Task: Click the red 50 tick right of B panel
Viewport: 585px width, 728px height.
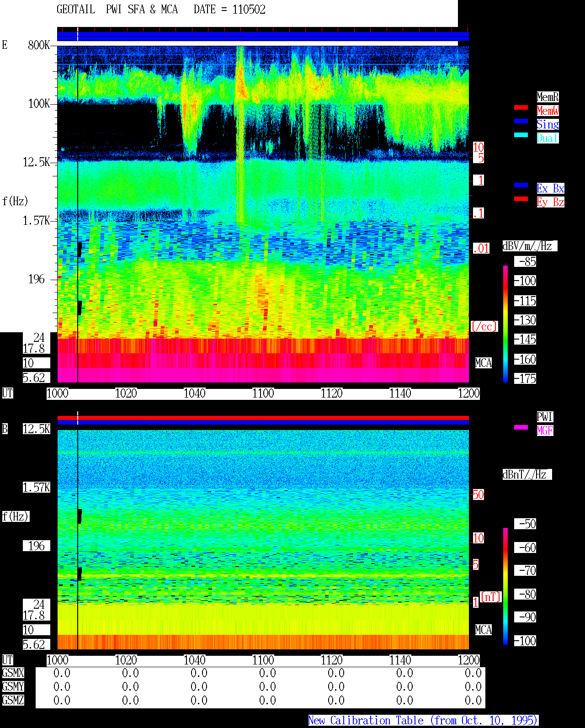Action: point(478,494)
